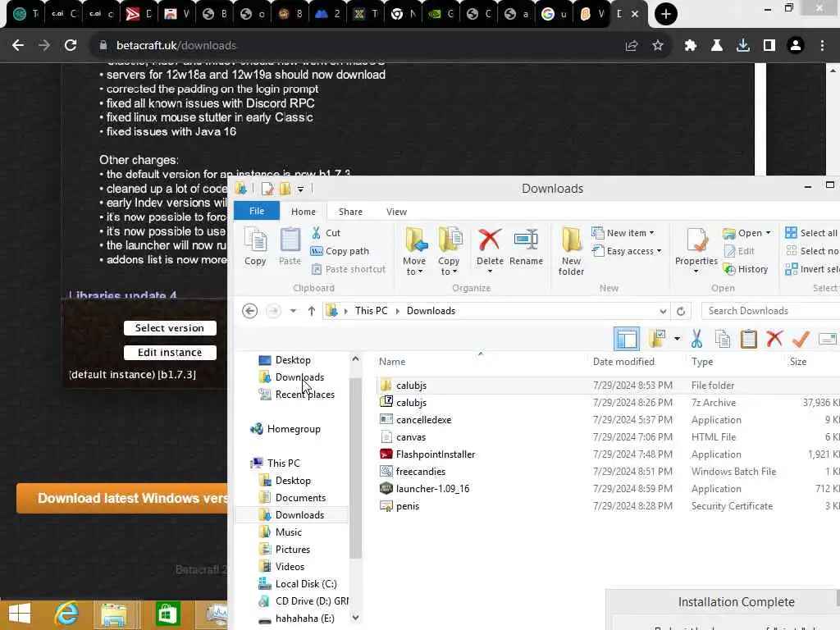Screen dimensions: 840x630
Task: Open the recent locations dropdown
Action: (x=293, y=311)
